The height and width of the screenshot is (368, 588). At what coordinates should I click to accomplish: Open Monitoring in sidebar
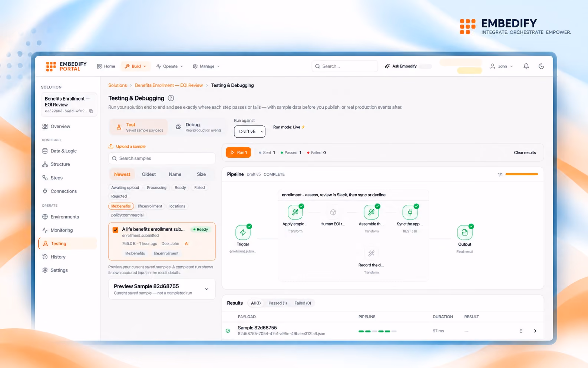[x=67, y=230]
